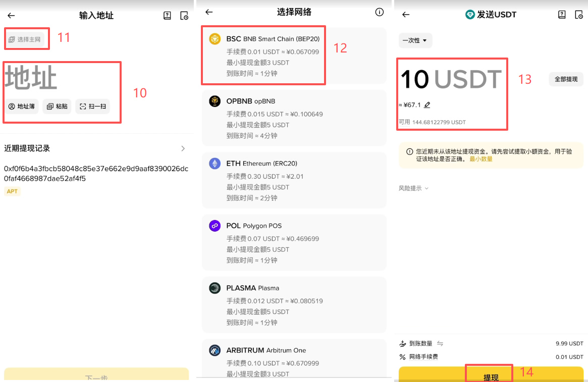Click the 网络手续费 0.01 USDT value

[x=569, y=357]
